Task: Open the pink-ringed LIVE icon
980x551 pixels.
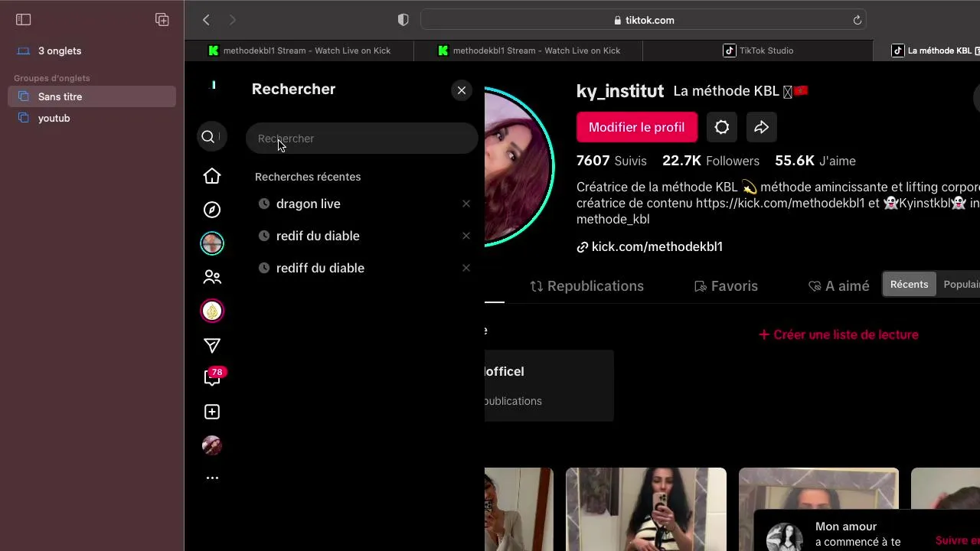Action: [x=212, y=311]
